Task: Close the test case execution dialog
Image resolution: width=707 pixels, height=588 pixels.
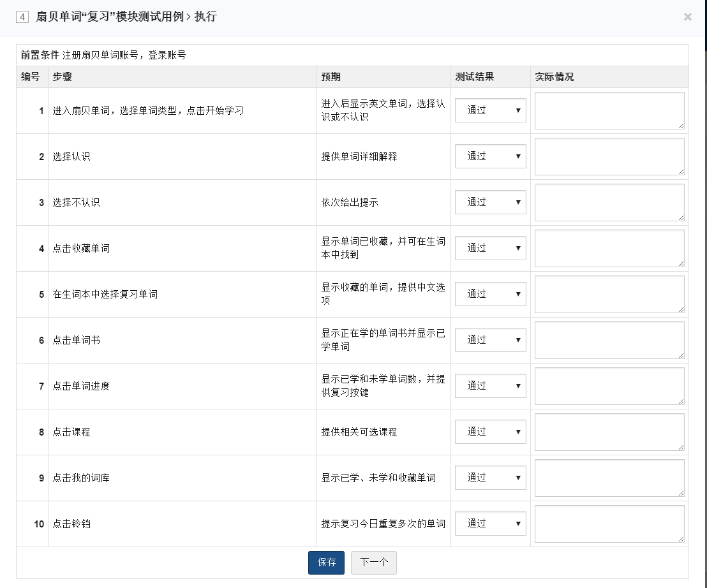Action: (x=687, y=17)
